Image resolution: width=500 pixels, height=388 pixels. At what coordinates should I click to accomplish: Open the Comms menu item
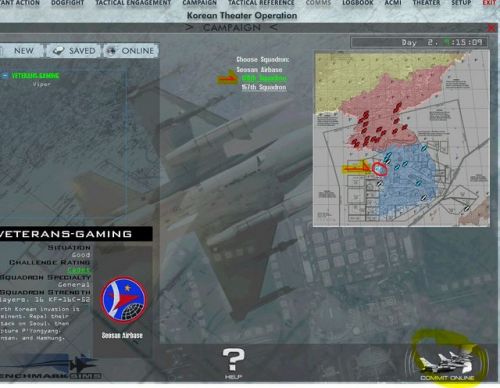pyautogui.click(x=318, y=3)
